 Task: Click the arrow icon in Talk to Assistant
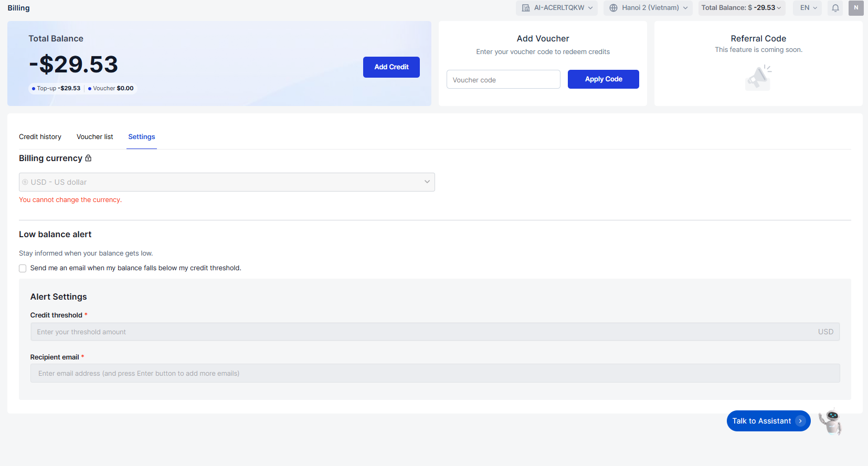[x=800, y=421]
